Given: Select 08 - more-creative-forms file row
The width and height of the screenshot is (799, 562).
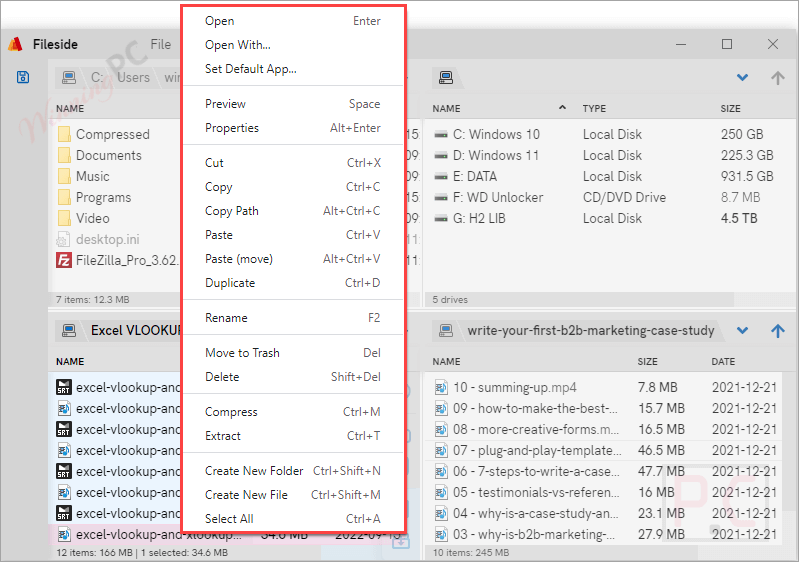Looking at the screenshot, I should coord(603,430).
